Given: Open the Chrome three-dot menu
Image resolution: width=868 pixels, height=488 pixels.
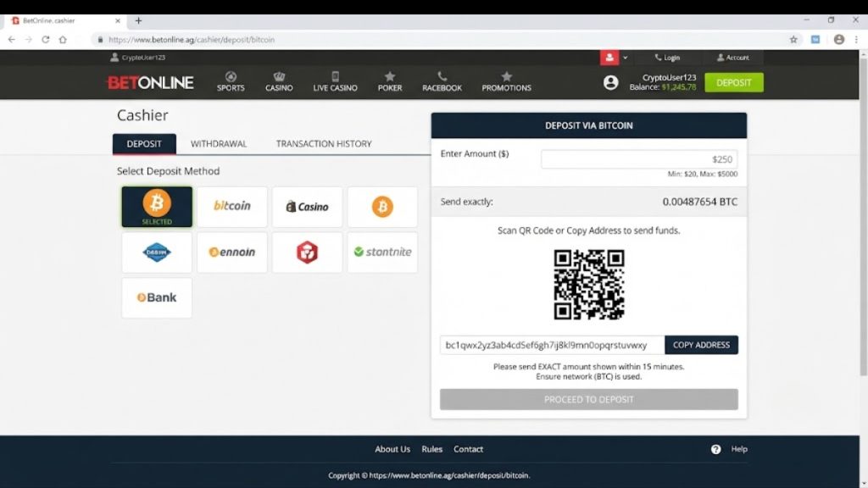Looking at the screenshot, I should 856,39.
